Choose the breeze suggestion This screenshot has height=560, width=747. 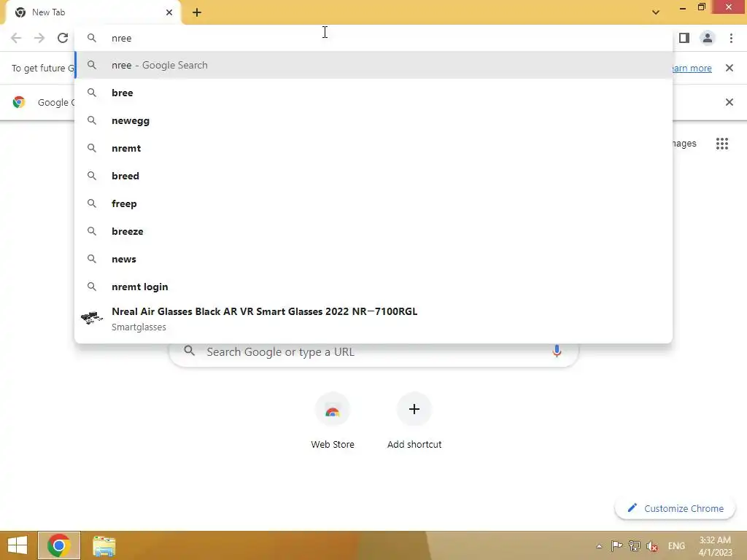(x=373, y=231)
